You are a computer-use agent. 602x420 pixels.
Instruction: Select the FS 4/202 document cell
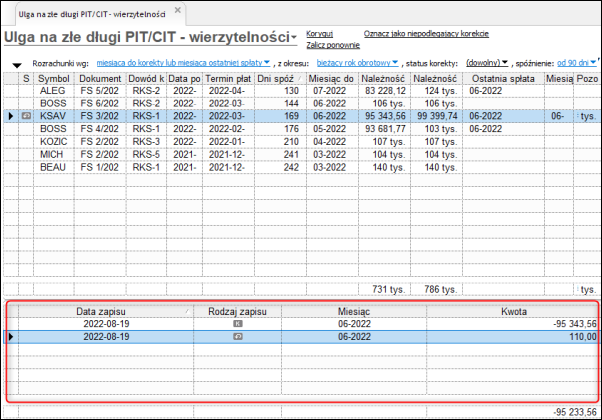(x=99, y=129)
